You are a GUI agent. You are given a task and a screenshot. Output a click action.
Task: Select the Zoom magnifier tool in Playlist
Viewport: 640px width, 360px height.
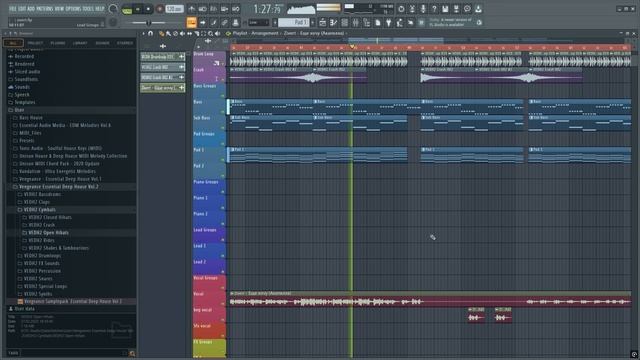(211, 33)
